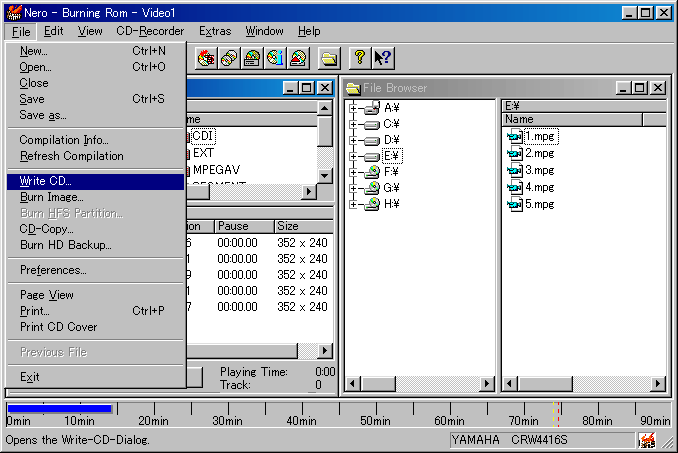Choose Exit in the File menu
678x453 pixels.
point(96,377)
